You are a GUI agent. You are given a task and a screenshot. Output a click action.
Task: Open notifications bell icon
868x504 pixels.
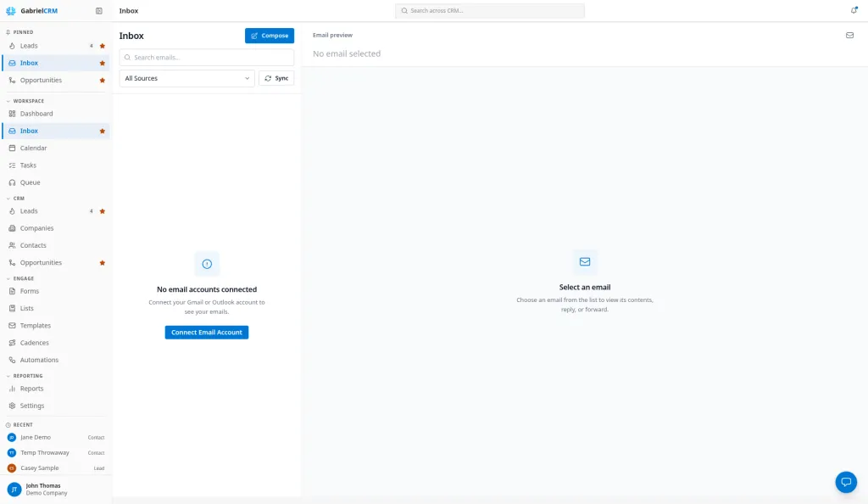pos(854,10)
